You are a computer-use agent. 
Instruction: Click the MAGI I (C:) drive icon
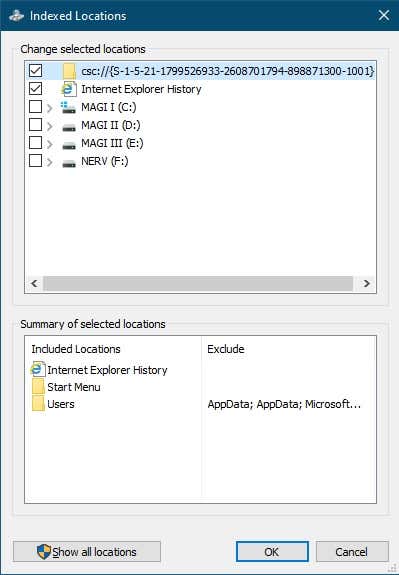(x=69, y=107)
